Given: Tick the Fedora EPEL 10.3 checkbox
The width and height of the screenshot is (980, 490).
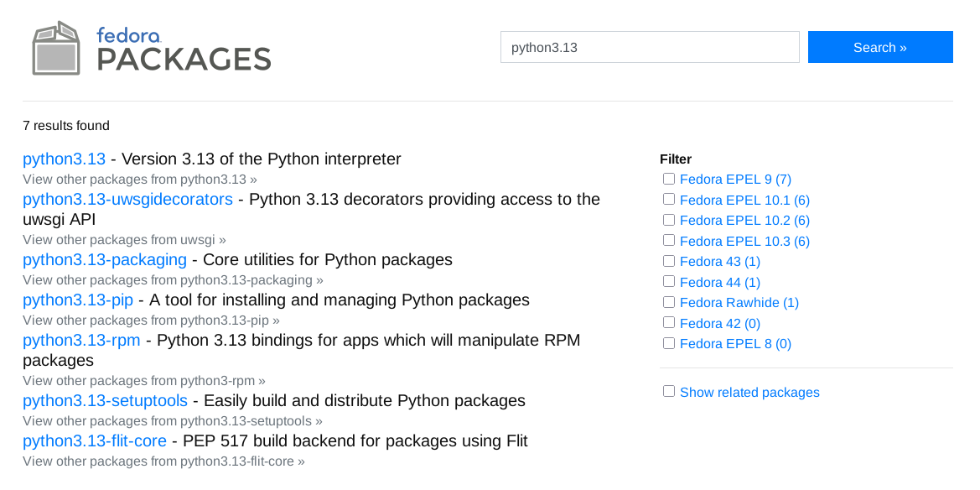Looking at the screenshot, I should click(x=669, y=240).
